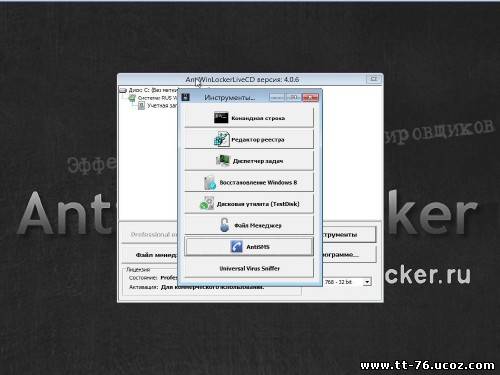The height and width of the screenshot is (375, 500).
Task: Open the command prompt icon
Action: coord(221,117)
